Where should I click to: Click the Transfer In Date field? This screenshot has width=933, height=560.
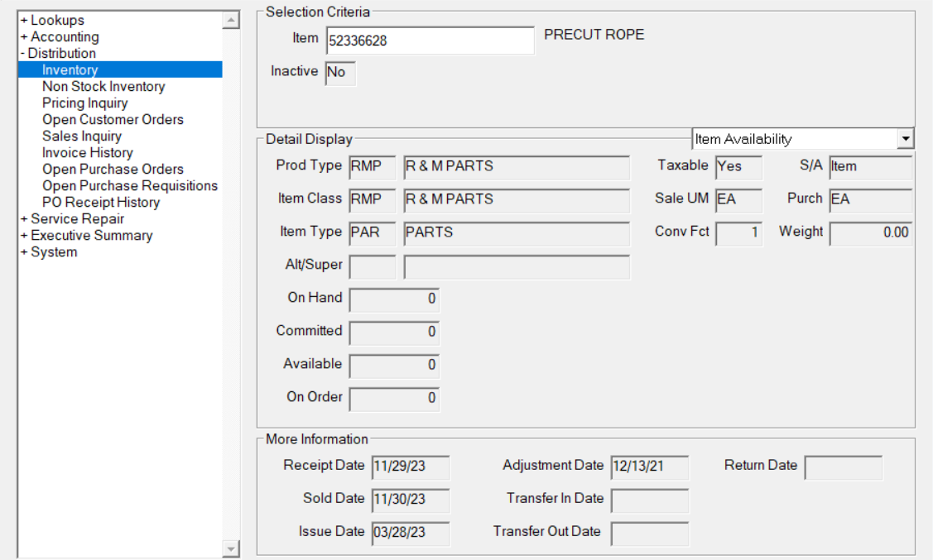(x=650, y=500)
